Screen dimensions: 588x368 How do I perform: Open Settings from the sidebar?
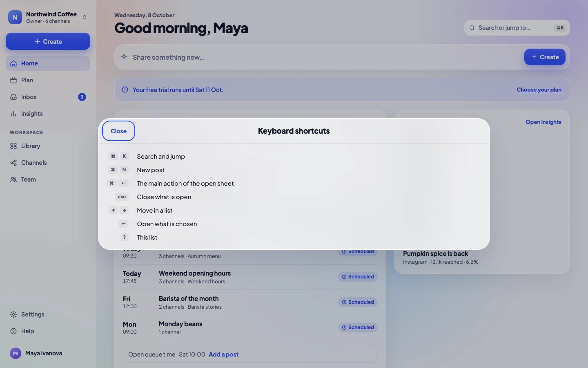pyautogui.click(x=48, y=314)
